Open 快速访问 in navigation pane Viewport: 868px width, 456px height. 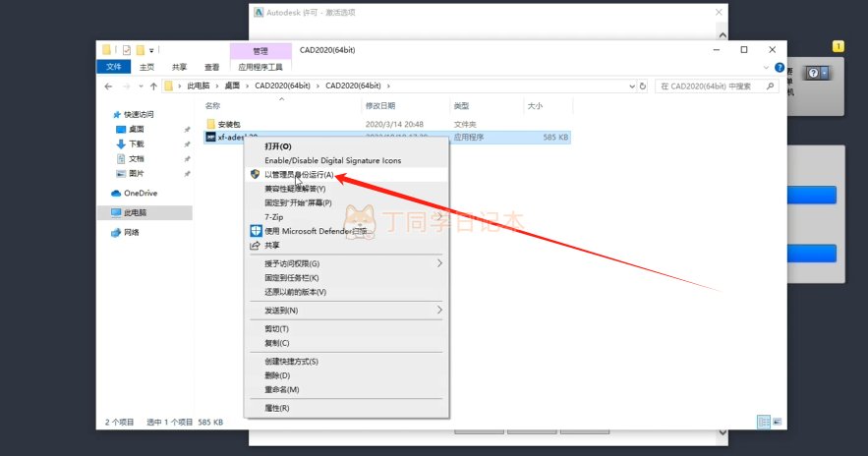point(139,115)
